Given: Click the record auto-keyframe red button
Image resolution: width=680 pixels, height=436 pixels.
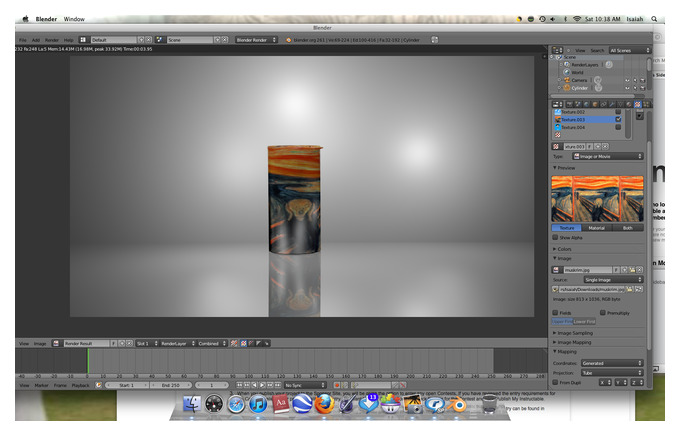Looking at the screenshot, I should (x=337, y=385).
